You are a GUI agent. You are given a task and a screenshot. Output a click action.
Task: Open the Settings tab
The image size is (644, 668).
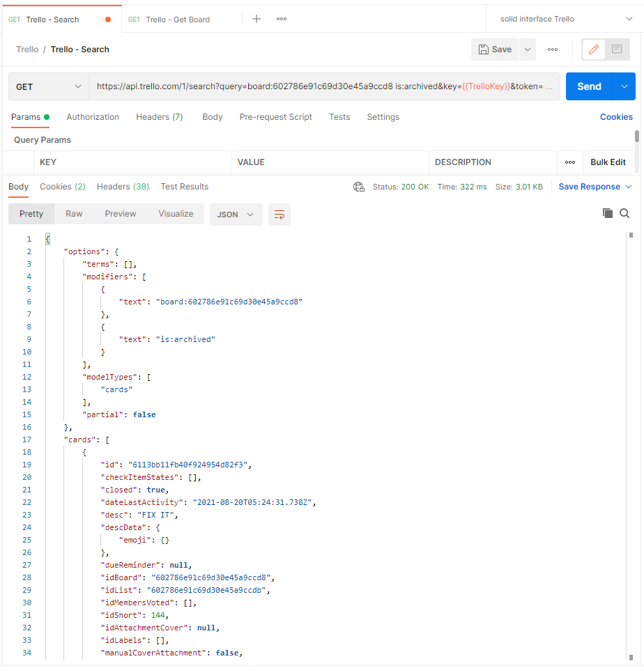pyautogui.click(x=383, y=117)
